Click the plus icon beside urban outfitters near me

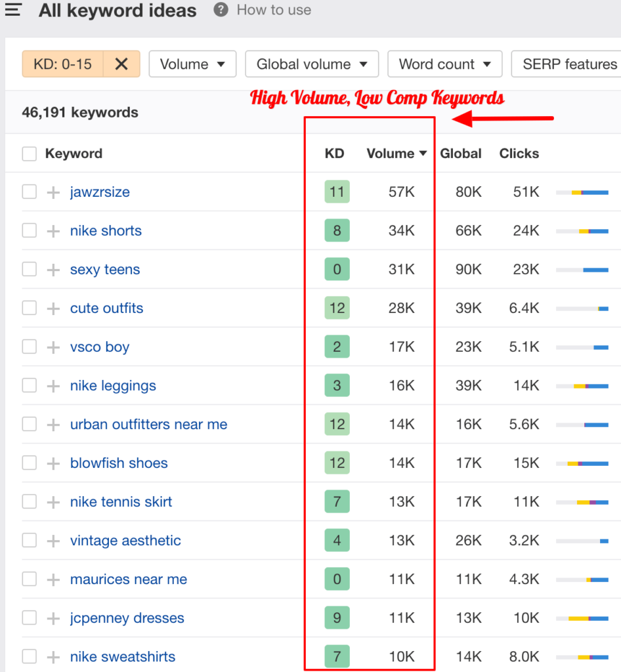(x=53, y=425)
